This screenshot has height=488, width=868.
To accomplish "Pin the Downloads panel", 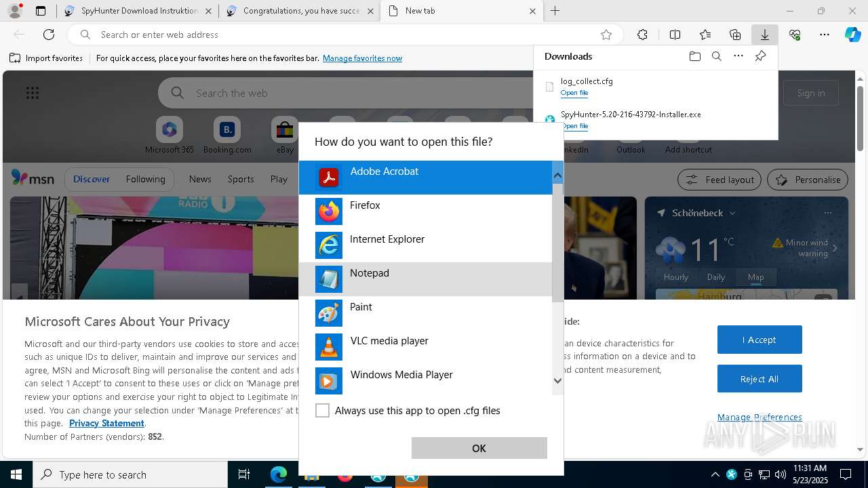I will [760, 56].
